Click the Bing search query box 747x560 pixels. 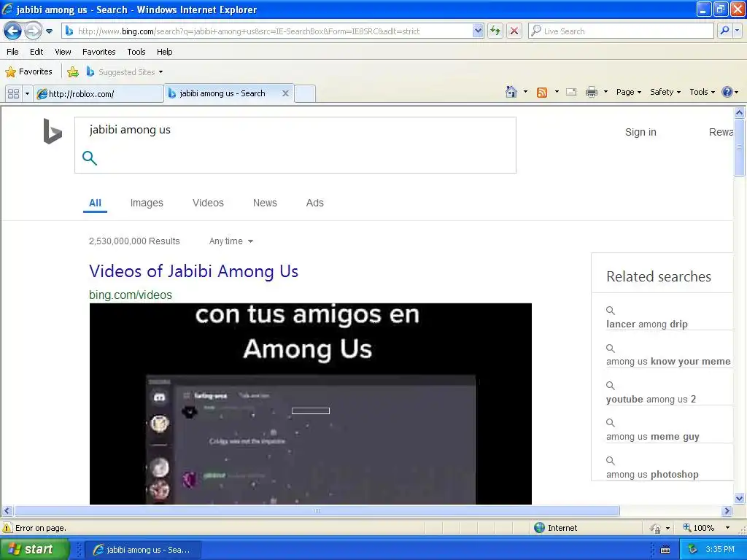[295, 130]
